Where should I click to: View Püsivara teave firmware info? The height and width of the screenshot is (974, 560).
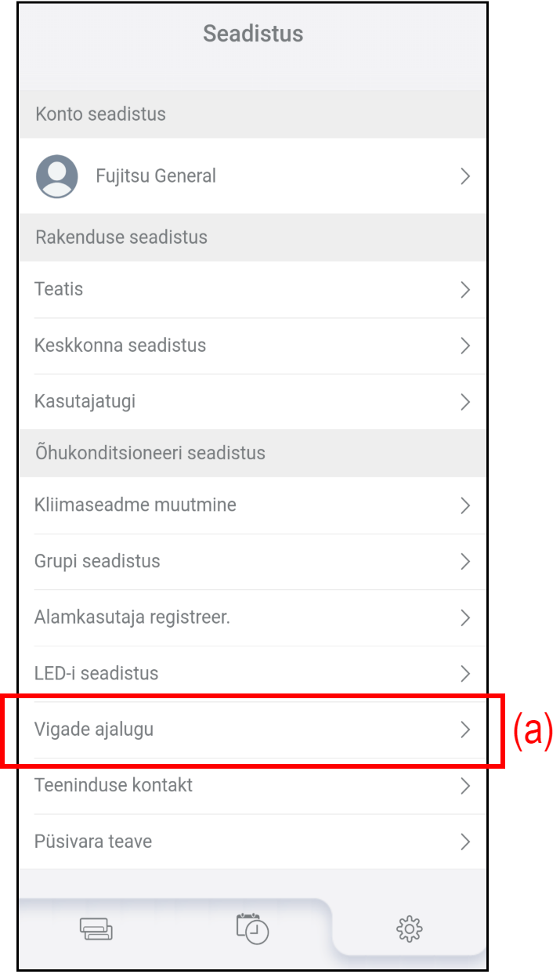point(93,842)
